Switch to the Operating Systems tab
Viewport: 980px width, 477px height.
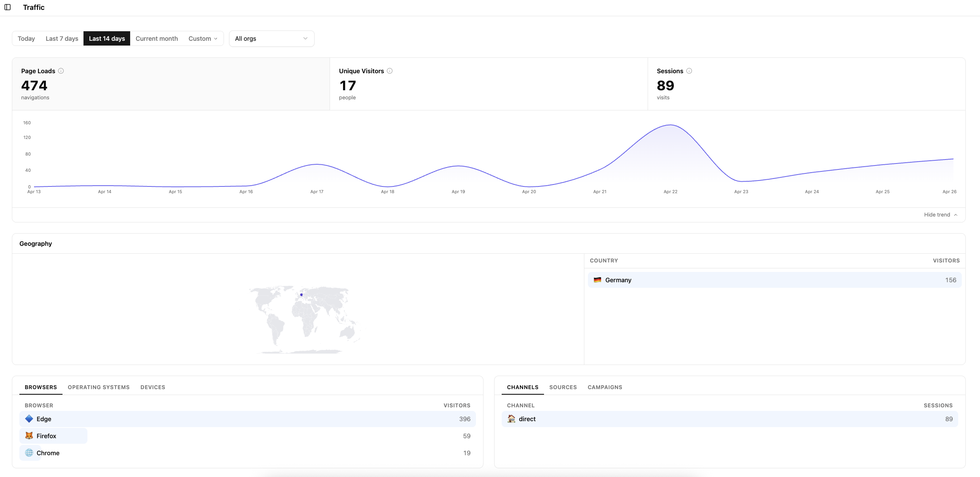point(98,387)
